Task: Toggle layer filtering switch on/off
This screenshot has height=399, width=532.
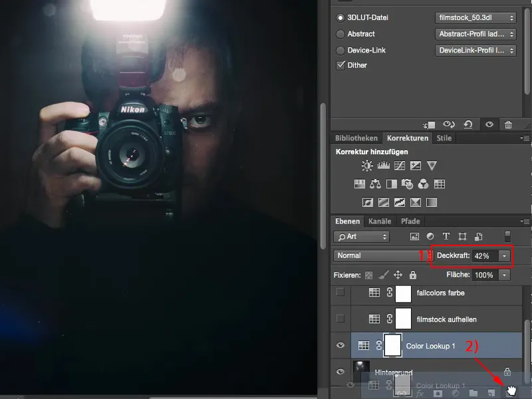Action: coord(507,237)
